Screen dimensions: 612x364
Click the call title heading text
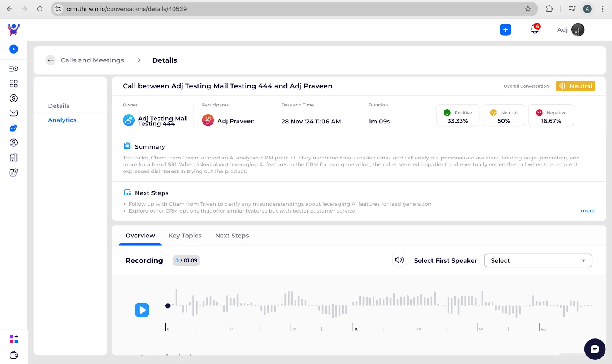pyautogui.click(x=228, y=86)
